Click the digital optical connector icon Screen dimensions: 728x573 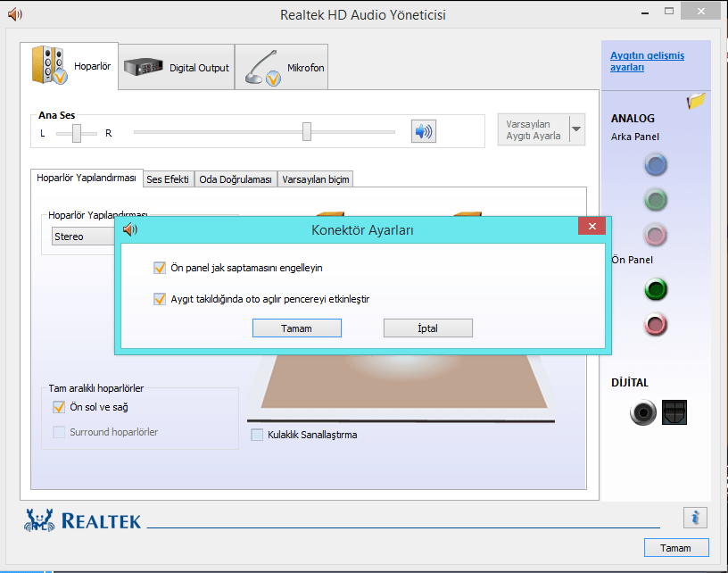click(x=674, y=412)
